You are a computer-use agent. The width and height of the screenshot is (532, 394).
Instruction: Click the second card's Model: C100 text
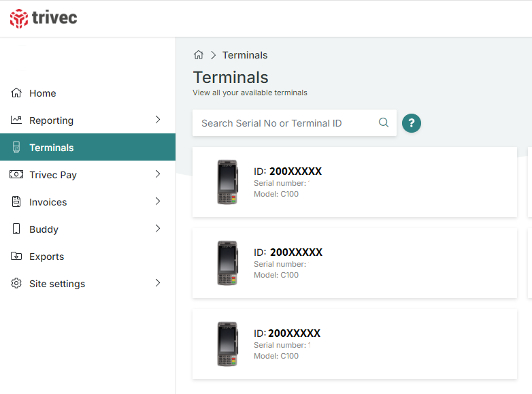pyautogui.click(x=276, y=275)
